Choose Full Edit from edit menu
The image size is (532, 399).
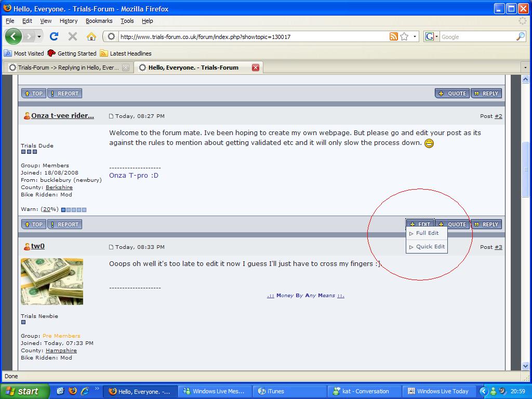click(427, 233)
